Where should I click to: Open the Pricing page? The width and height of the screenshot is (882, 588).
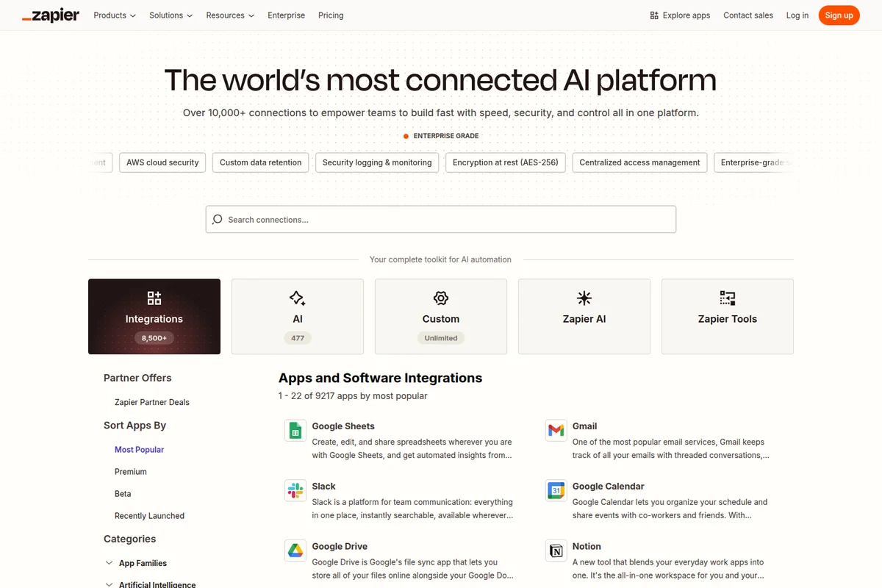[331, 15]
